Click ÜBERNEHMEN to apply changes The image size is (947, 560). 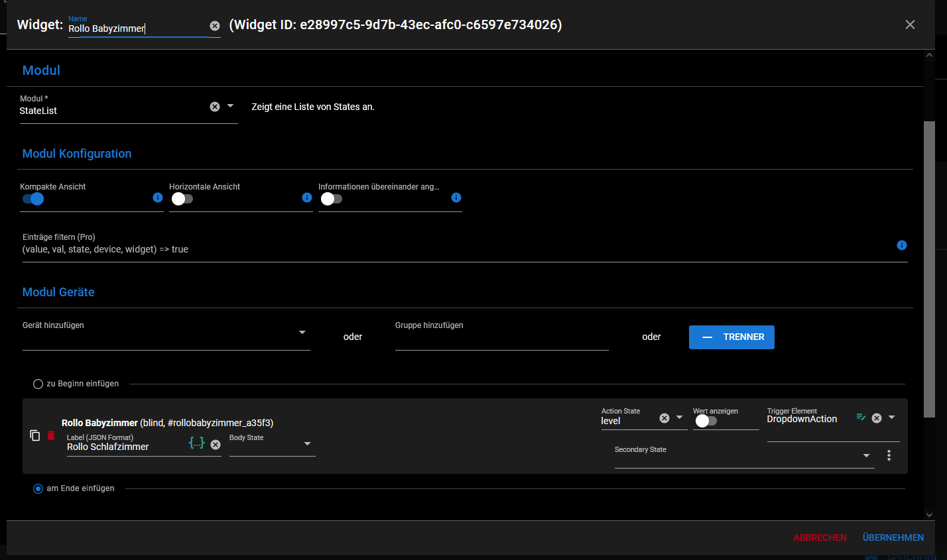pyautogui.click(x=893, y=537)
